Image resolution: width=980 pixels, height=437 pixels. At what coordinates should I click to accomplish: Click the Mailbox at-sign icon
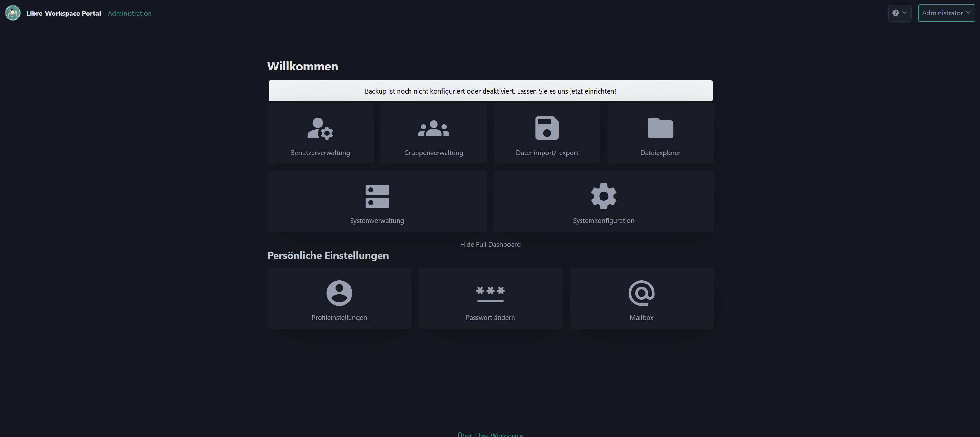click(x=641, y=293)
